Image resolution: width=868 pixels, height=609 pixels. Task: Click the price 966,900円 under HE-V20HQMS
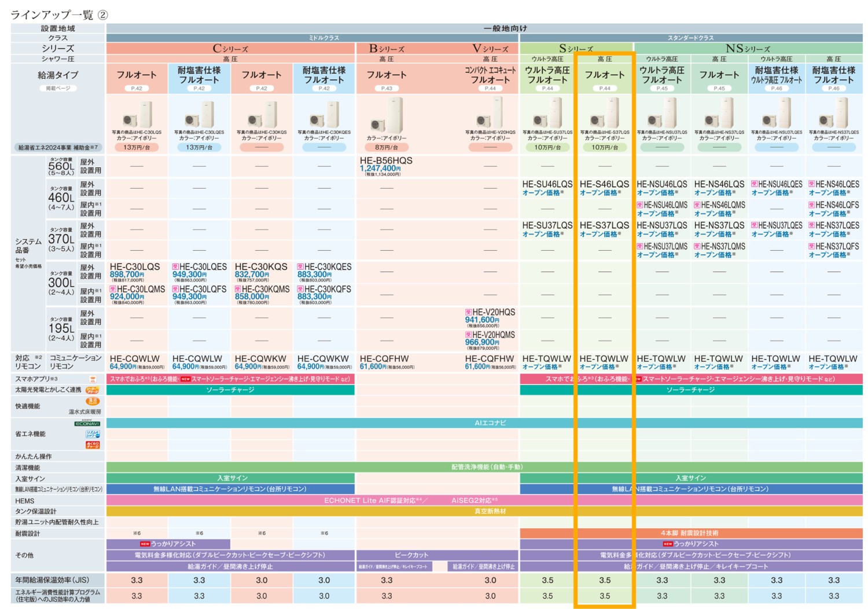pos(482,342)
